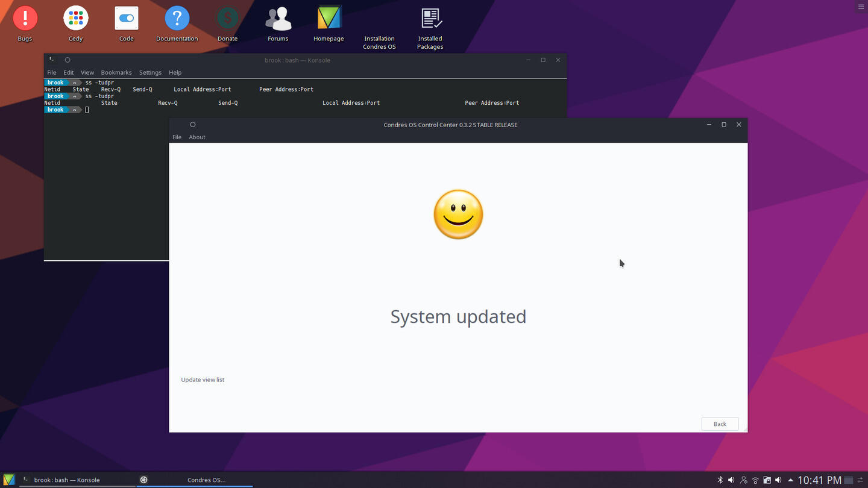
Task: Toggle the Konsole on-all-desktops circle button
Action: tap(68, 60)
